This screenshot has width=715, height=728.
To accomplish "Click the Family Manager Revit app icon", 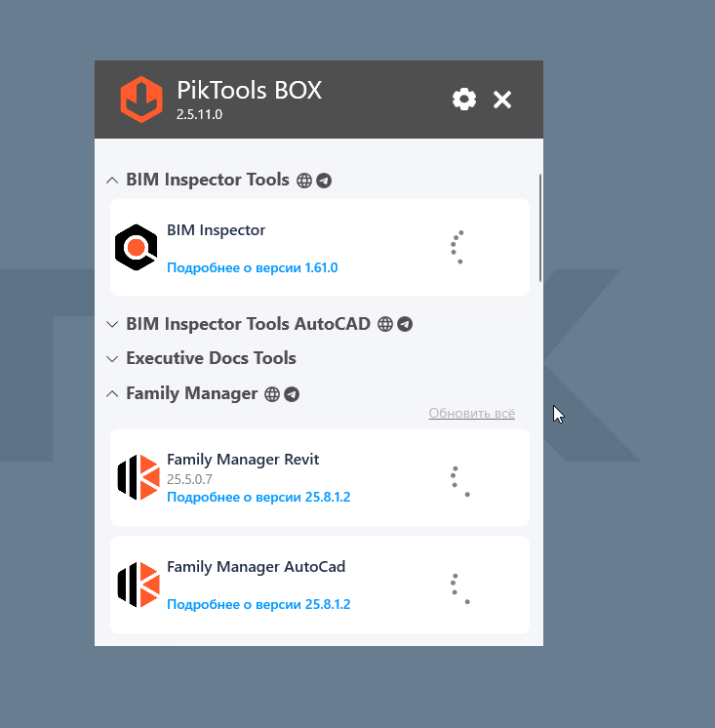I will point(139,477).
